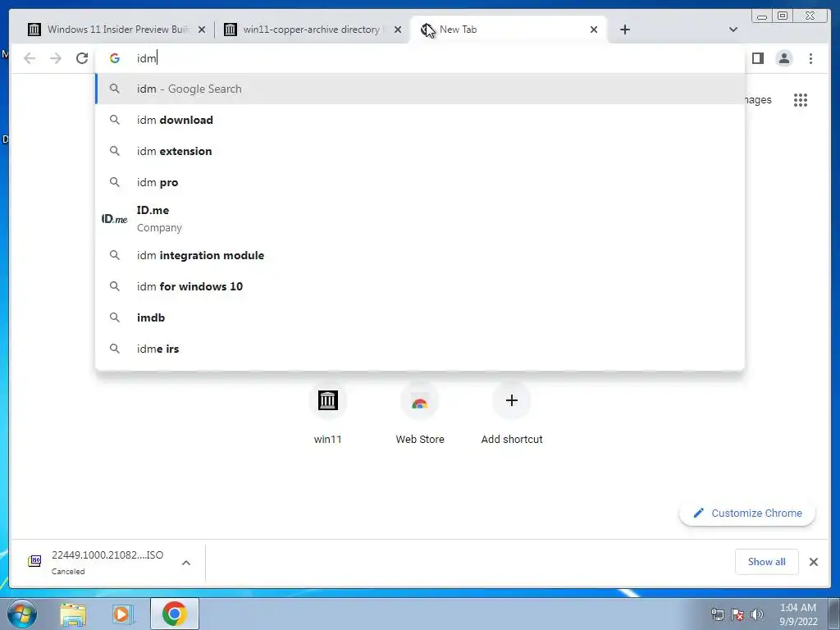Click the browser Back arrow
Screen dimensions: 840x630
pyautogui.click(x=30, y=58)
